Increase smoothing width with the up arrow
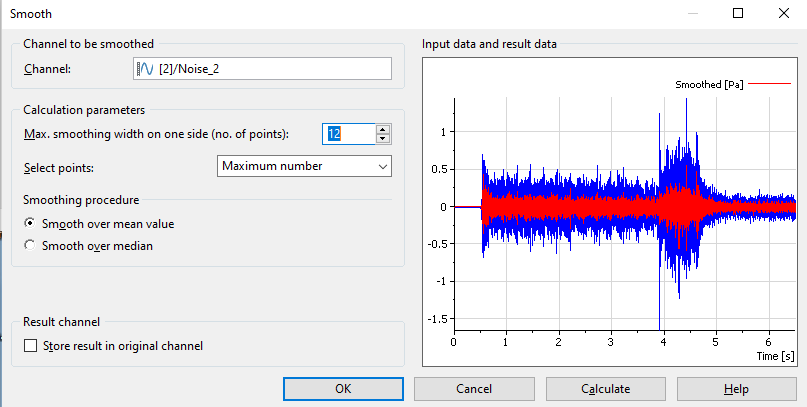The image size is (807, 407). coord(383,129)
